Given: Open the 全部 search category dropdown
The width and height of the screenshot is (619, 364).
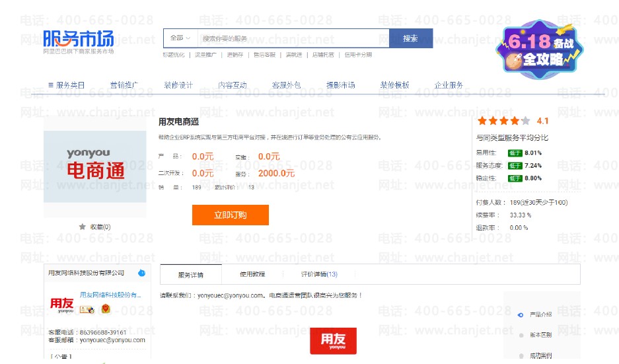Looking at the screenshot, I should [180, 38].
